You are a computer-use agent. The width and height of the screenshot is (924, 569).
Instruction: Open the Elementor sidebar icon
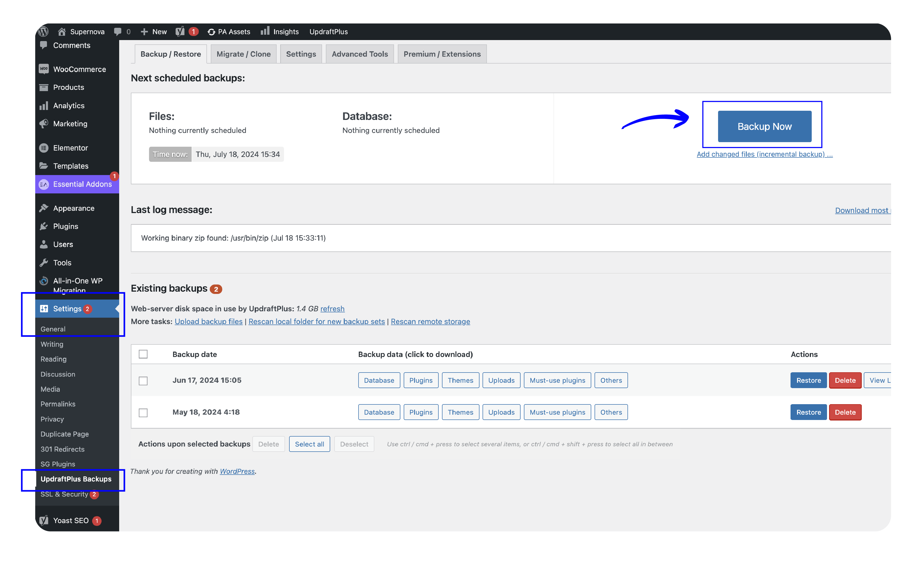[x=44, y=148]
